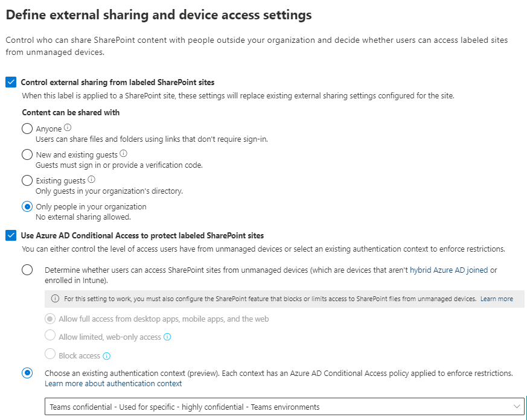527x420 pixels.
Task: Uncheck Control external sharing from labeled SharePoint sites
Action: (x=11, y=82)
